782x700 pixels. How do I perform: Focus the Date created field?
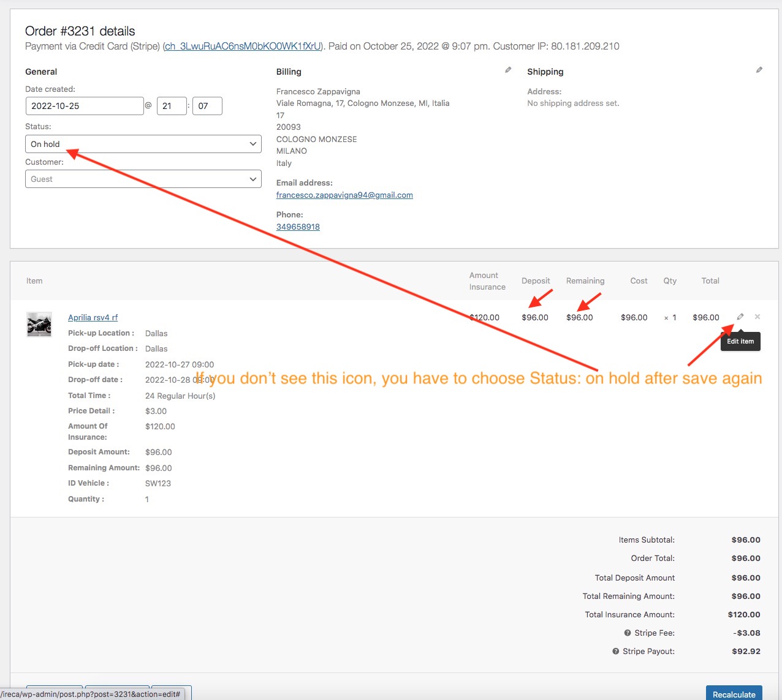pyautogui.click(x=85, y=106)
